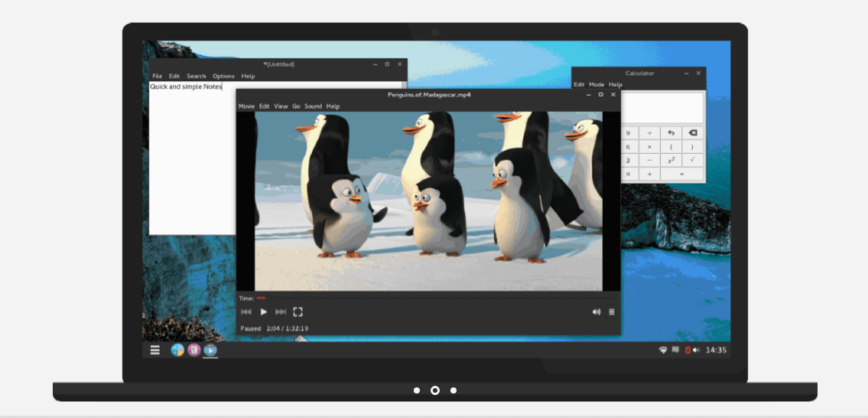
Task: Click the red battery tray icon
Action: click(x=688, y=350)
